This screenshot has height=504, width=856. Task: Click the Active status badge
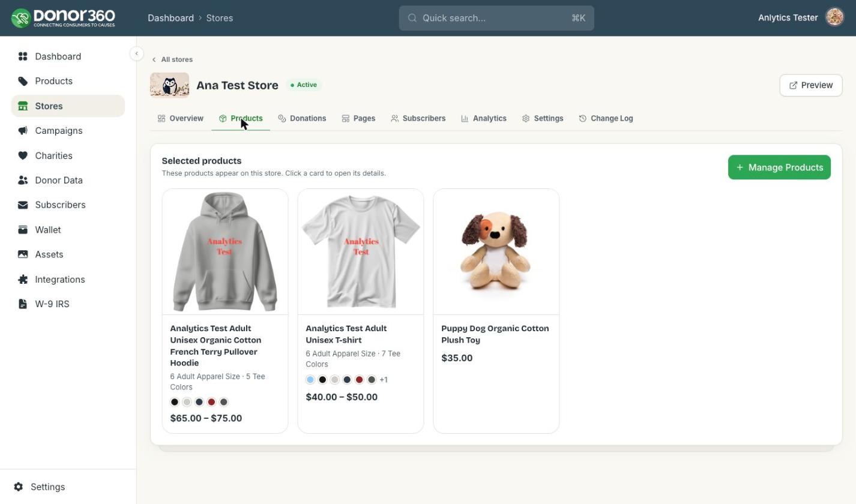[x=304, y=85]
